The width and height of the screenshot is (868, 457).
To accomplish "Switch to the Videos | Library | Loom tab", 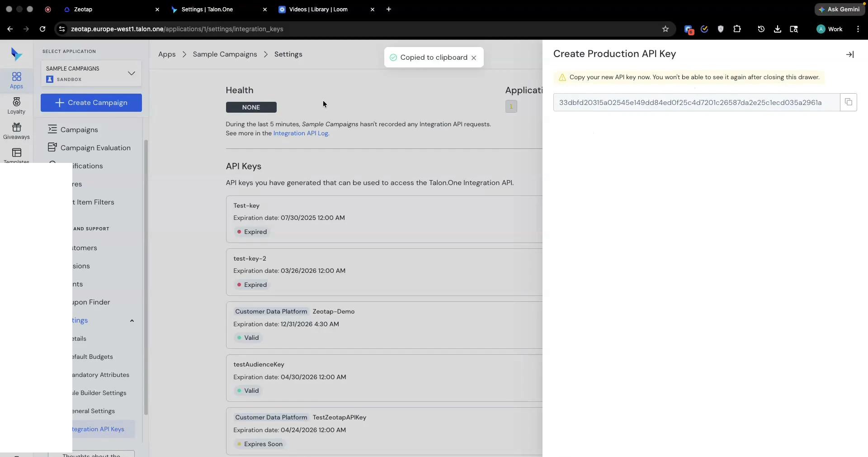I will 326,9.
